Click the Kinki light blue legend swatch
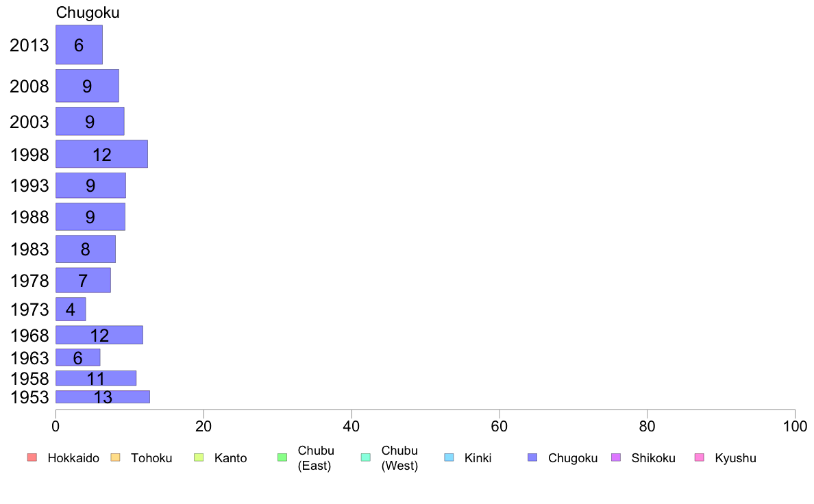 pyautogui.click(x=449, y=457)
